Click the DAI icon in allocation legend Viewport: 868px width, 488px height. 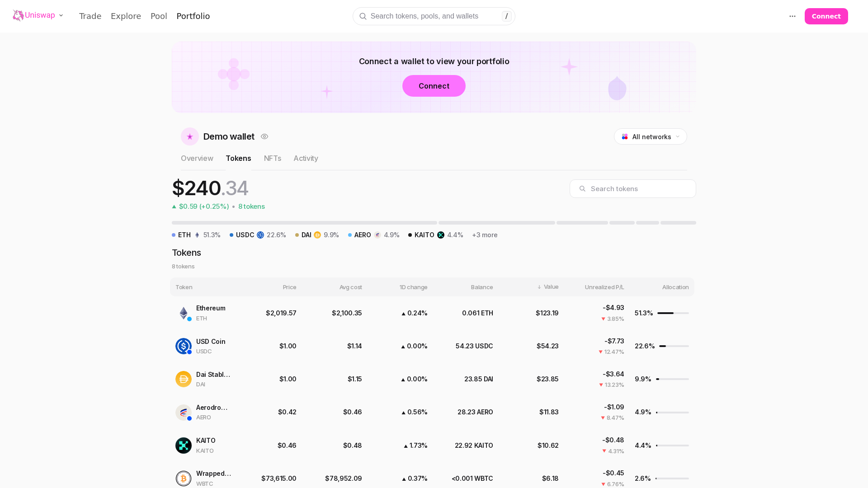point(317,235)
